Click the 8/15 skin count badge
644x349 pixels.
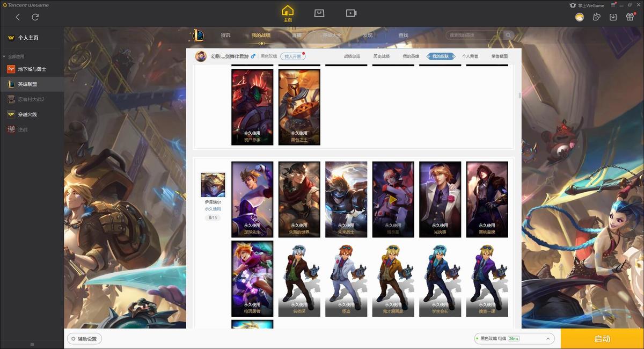(213, 217)
